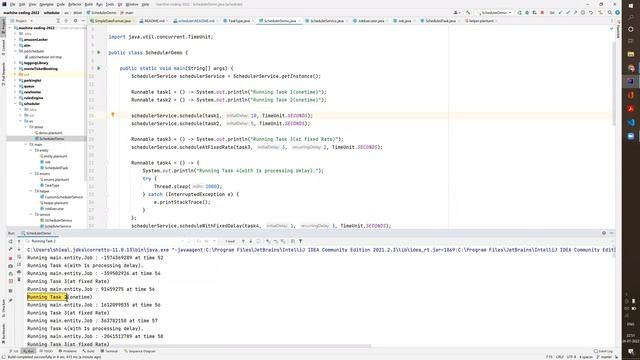This screenshot has height=360, width=640.
Task: Click the Windows Start button on taskbar
Action: tap(631, 5)
